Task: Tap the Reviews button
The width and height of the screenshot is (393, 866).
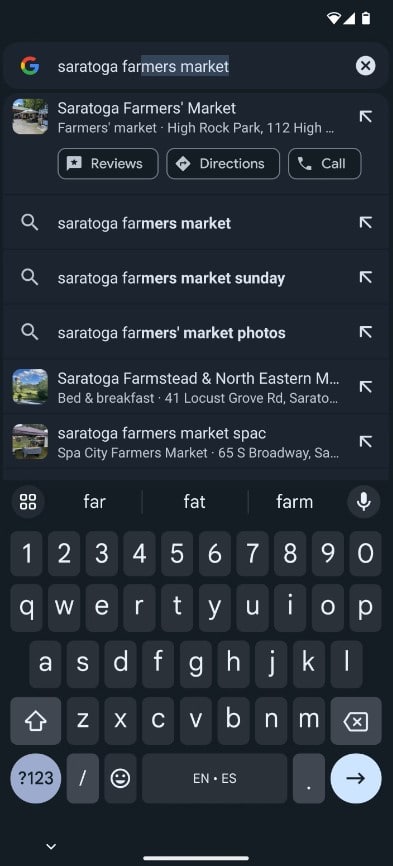Action: (108, 163)
